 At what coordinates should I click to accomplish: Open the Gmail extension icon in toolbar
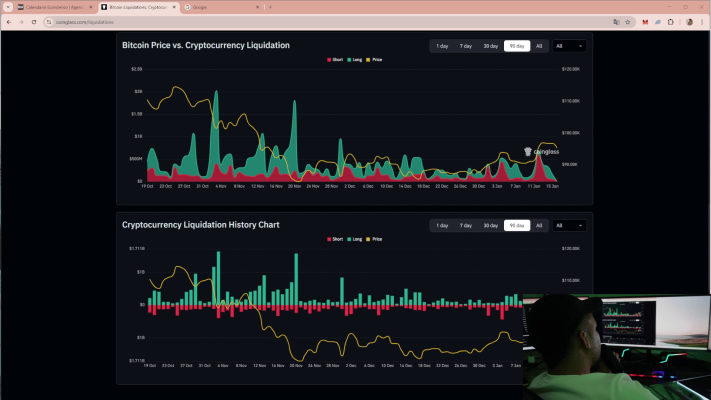point(645,21)
